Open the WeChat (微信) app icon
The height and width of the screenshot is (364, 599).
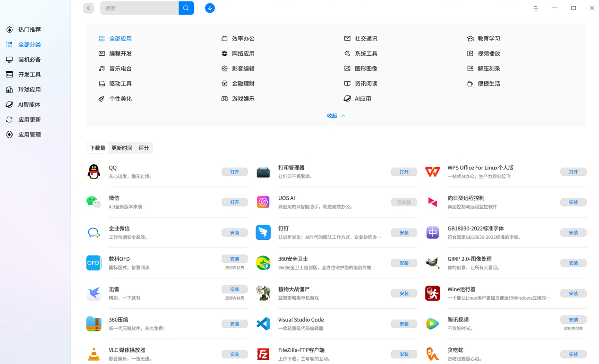pos(94,202)
